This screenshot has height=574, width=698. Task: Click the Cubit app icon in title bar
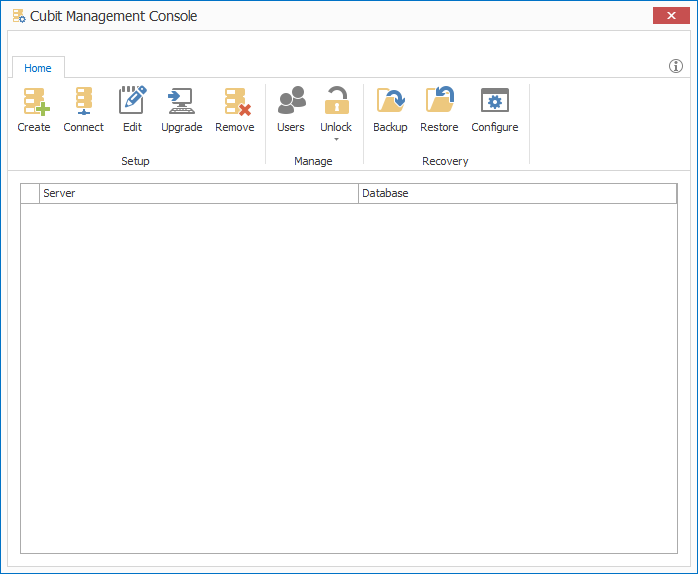tap(18, 16)
